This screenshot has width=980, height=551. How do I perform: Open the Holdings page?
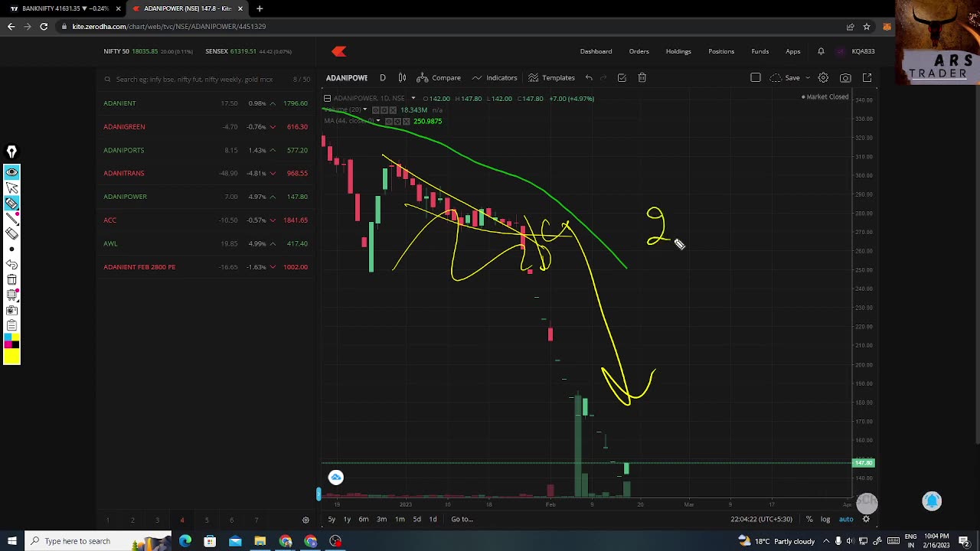coord(678,51)
